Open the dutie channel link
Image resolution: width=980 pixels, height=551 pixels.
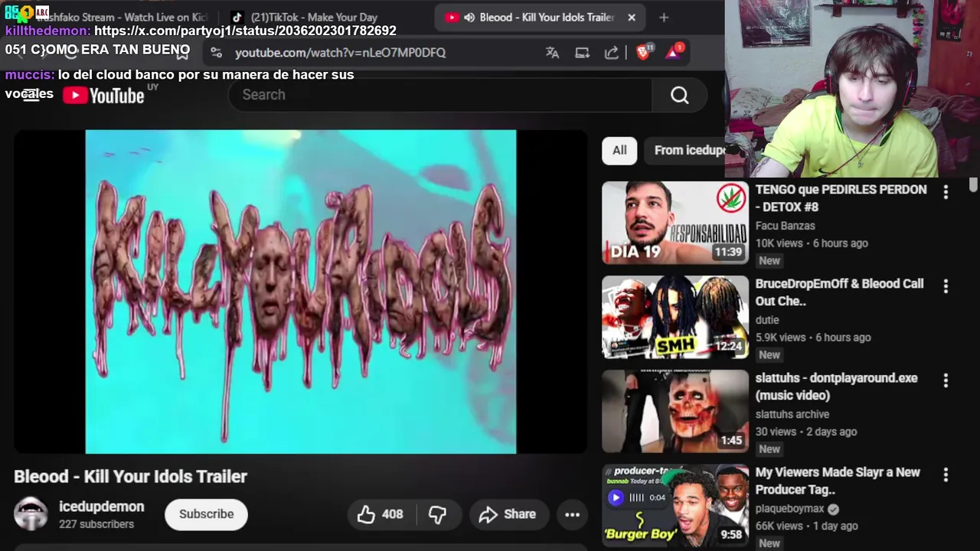coord(767,320)
